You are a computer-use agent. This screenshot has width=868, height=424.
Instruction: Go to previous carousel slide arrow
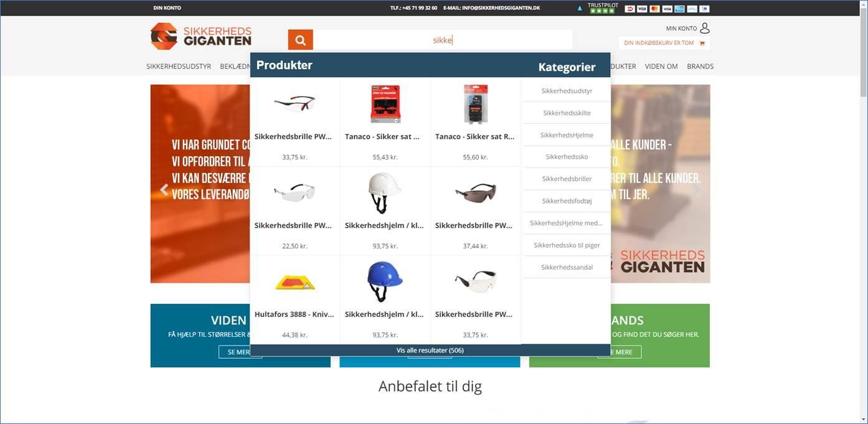point(164,190)
